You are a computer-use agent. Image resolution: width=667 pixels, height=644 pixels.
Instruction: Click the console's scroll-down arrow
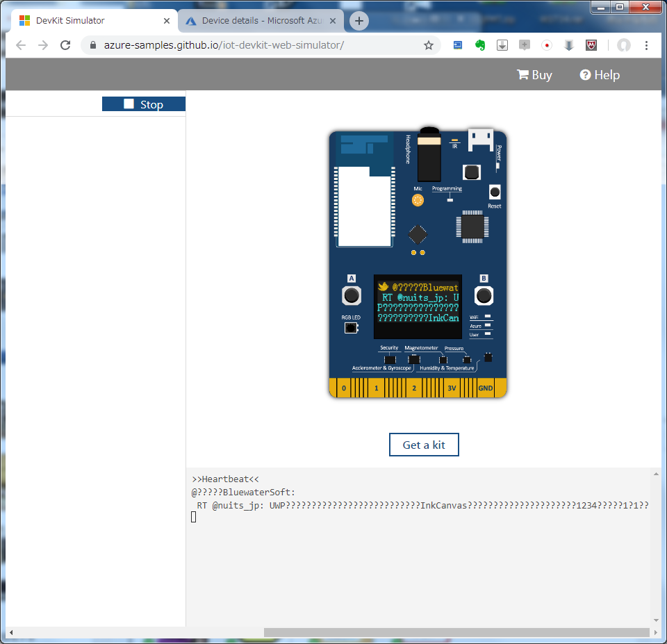[655, 619]
